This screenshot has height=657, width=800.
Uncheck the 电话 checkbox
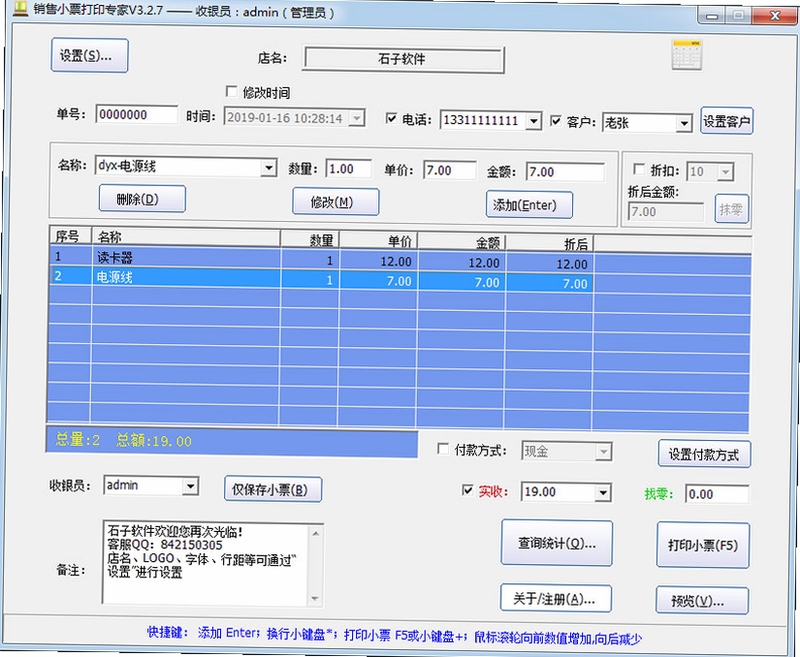pyautogui.click(x=391, y=118)
